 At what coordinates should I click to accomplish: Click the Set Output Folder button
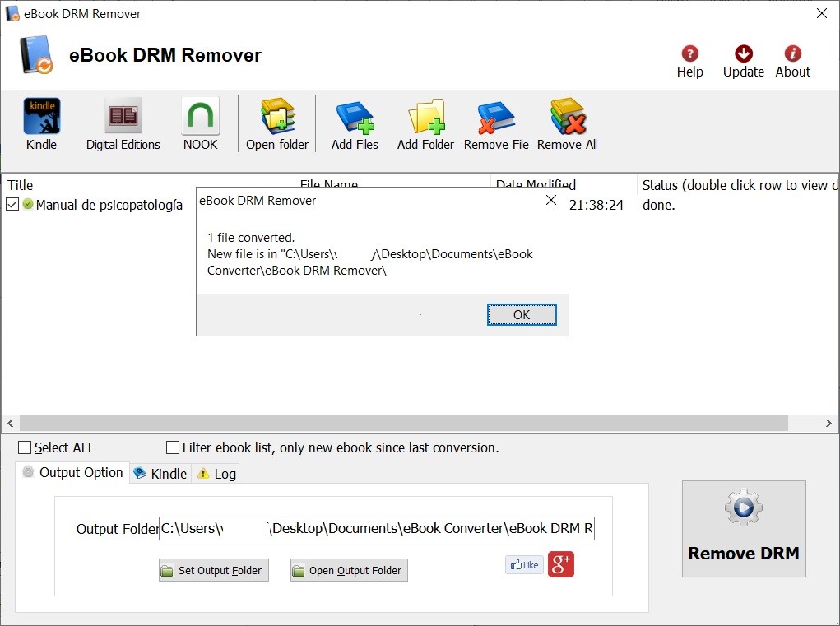(214, 570)
